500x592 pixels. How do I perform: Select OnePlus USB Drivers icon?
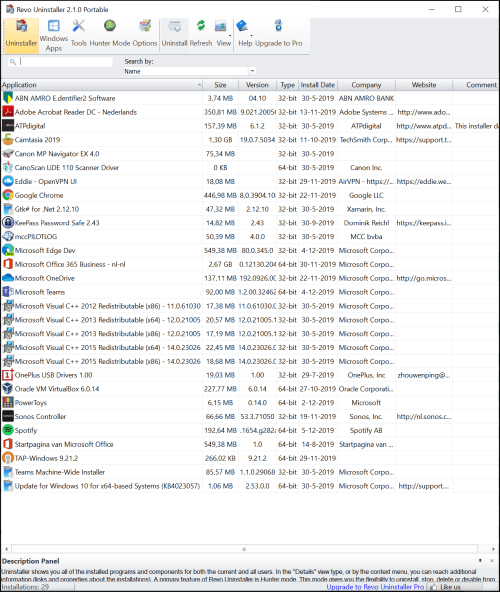[8, 375]
